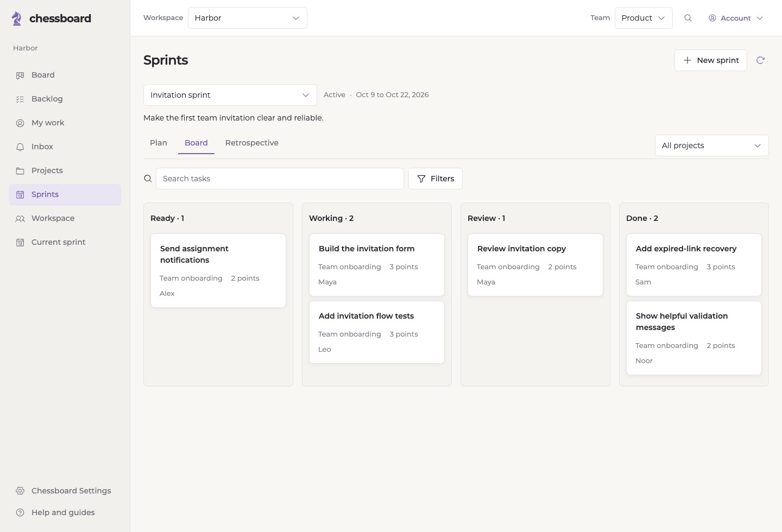
Task: Open Help and guides link
Action: 65,512
